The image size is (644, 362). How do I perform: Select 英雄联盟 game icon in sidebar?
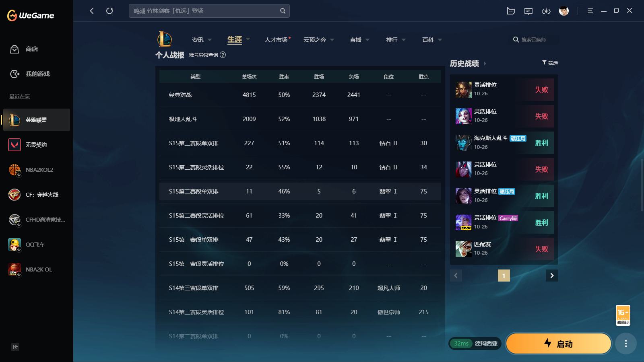click(x=14, y=120)
